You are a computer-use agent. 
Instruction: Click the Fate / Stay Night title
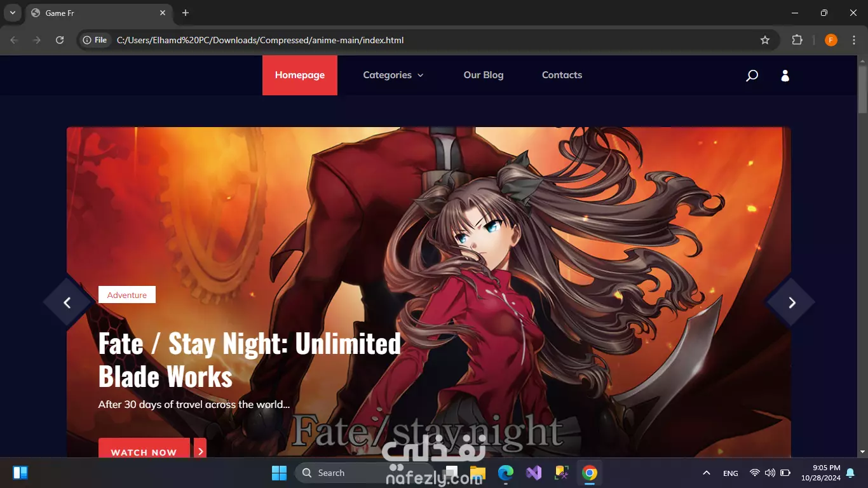click(250, 360)
